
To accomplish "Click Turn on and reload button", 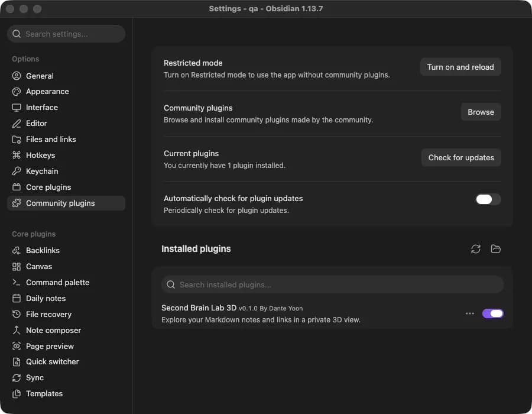I will tap(460, 67).
